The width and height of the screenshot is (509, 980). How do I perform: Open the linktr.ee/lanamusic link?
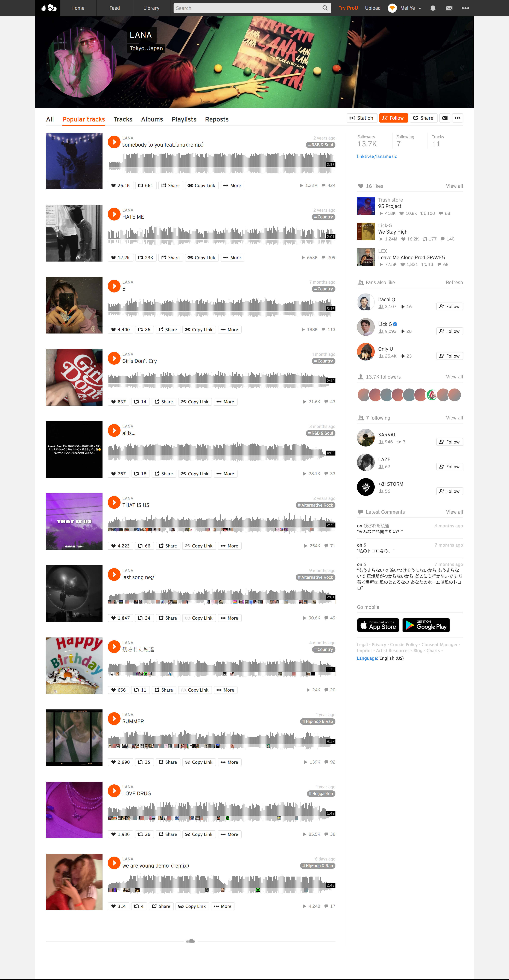click(377, 156)
